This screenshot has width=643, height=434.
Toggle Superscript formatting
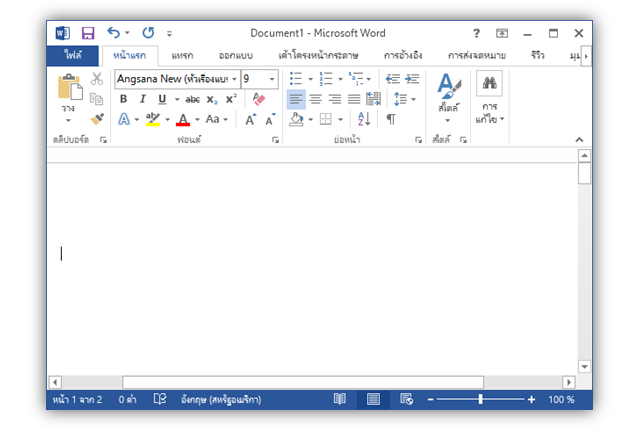click(231, 99)
